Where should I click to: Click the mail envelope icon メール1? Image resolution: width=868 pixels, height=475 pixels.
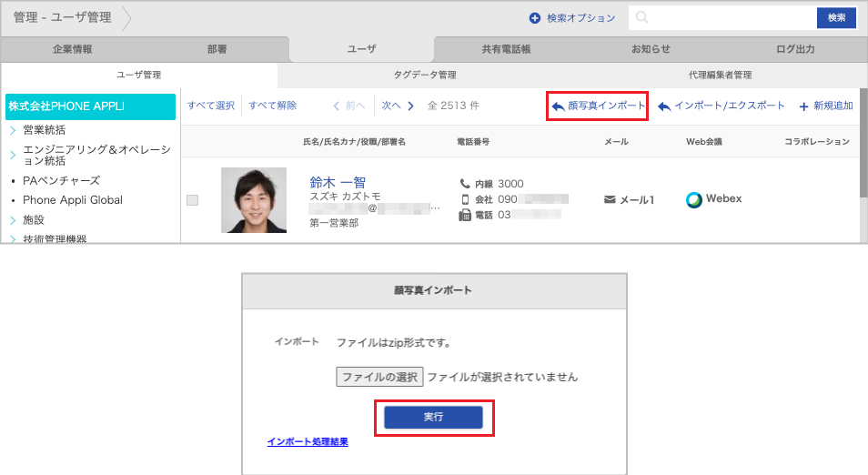[x=610, y=199]
